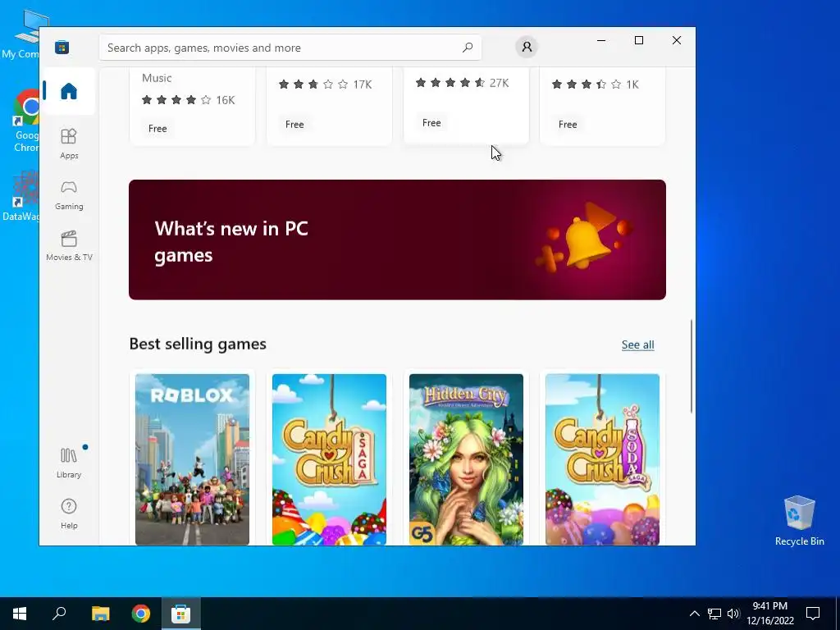
Task: Click Free button on the 27K ratings card
Action: coord(431,123)
